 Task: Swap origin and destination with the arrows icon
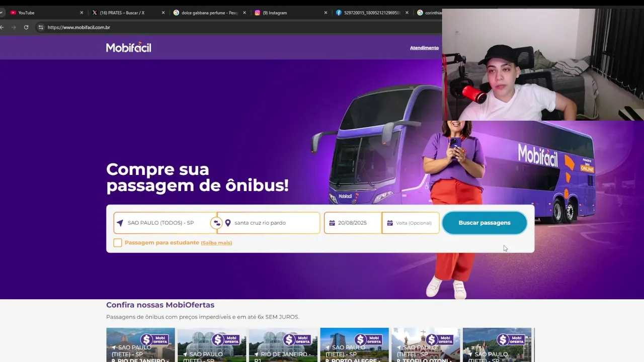[x=217, y=223]
